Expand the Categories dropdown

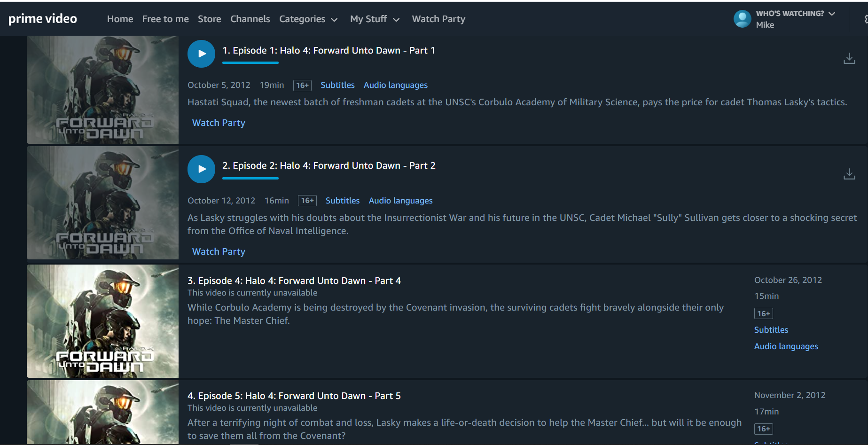tap(308, 19)
